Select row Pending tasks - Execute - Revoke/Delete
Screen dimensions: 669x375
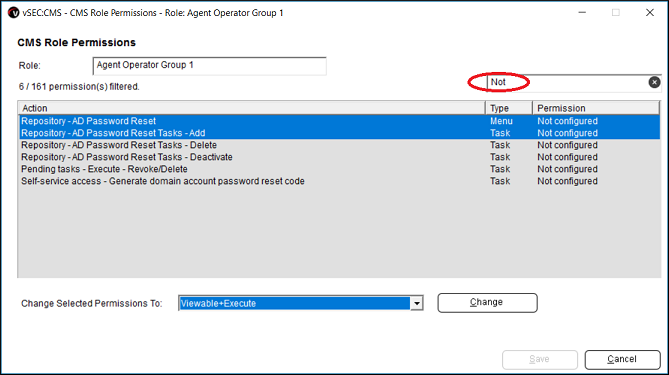click(339, 169)
